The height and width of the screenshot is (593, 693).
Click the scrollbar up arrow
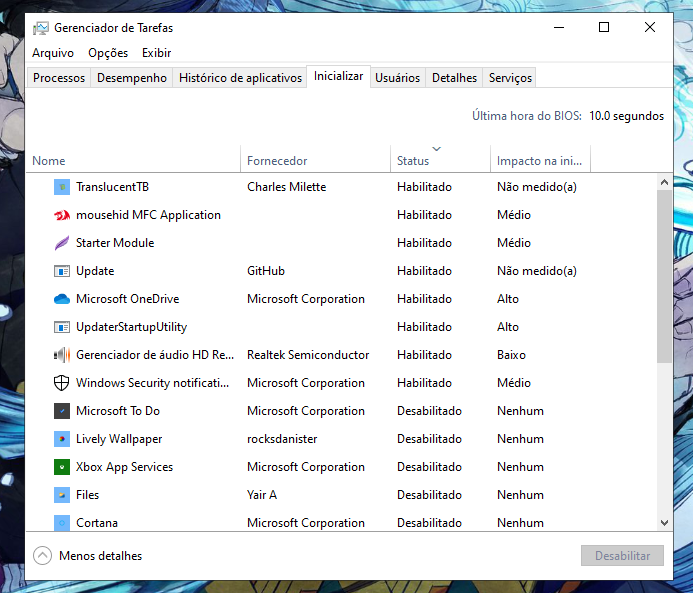coord(664,182)
